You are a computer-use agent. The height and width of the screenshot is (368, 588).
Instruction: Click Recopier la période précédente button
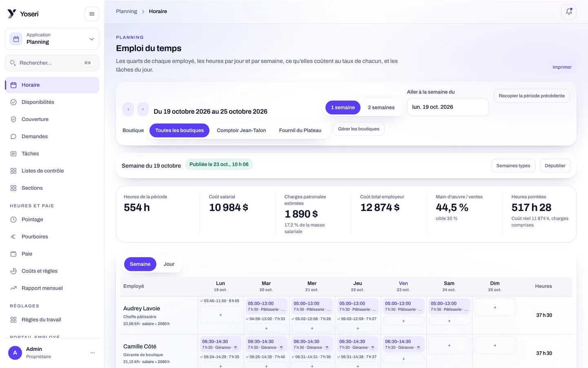[x=532, y=96]
